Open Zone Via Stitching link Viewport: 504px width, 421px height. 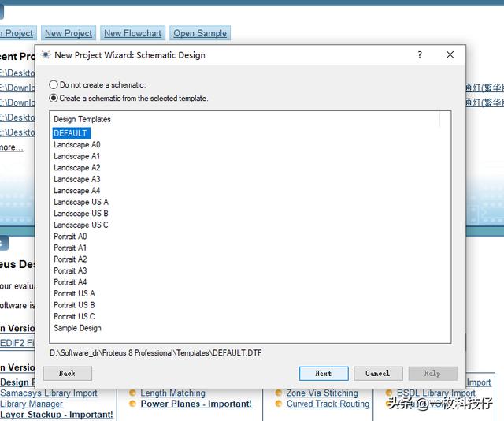tap(322, 393)
